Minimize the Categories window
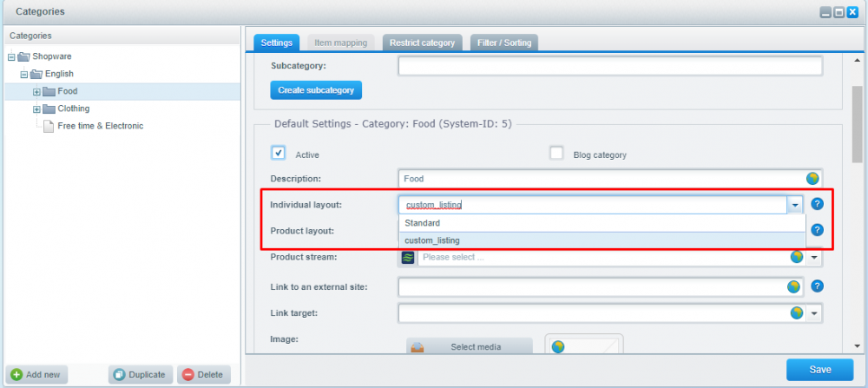The width and height of the screenshot is (868, 388). (x=825, y=11)
